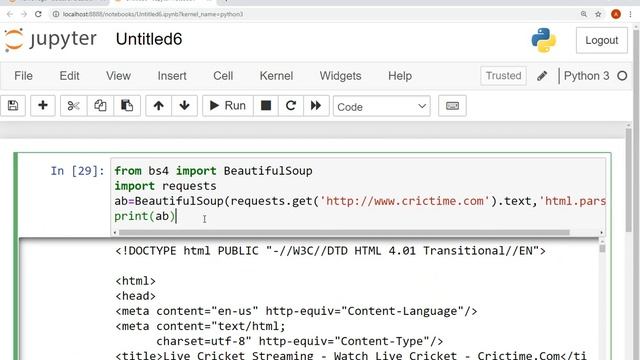Click the browser forward arrow
Viewport: 640px width, 360px height.
click(24, 14)
